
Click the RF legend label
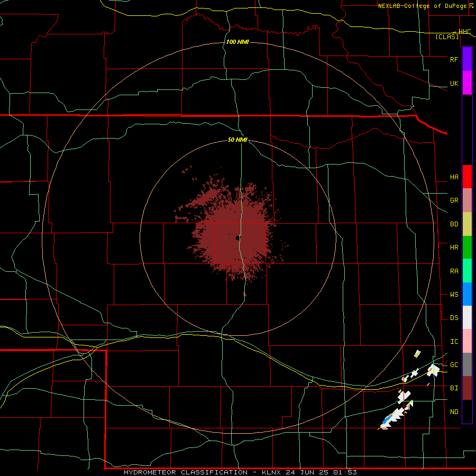[454, 60]
